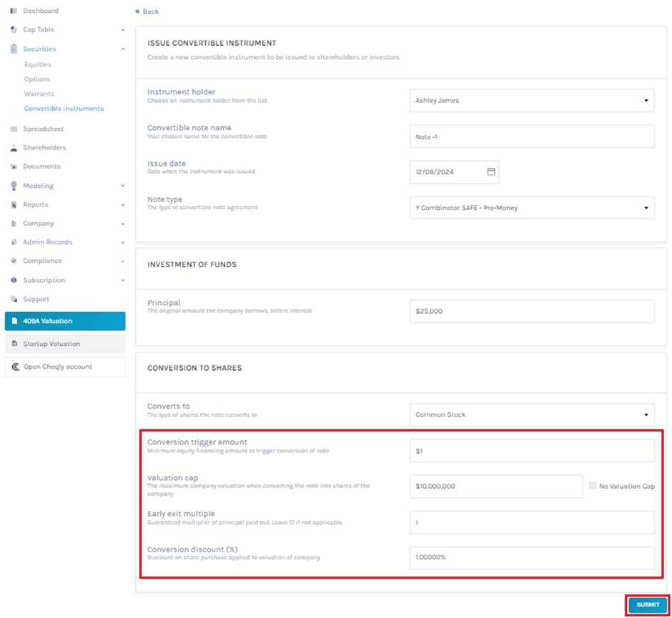
Task: Collapse the Securities menu chevron
Action: point(123,49)
